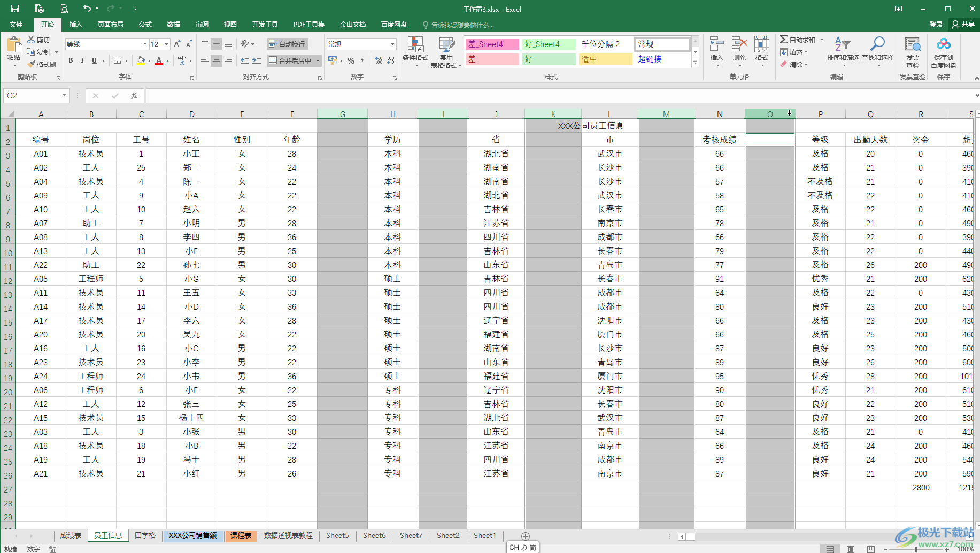Image resolution: width=980 pixels, height=553 pixels.
Task: Click the invoice verification icon
Action: tap(912, 44)
